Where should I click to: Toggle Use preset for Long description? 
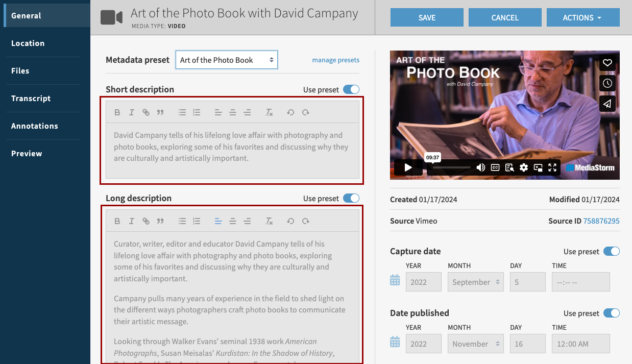click(x=351, y=198)
